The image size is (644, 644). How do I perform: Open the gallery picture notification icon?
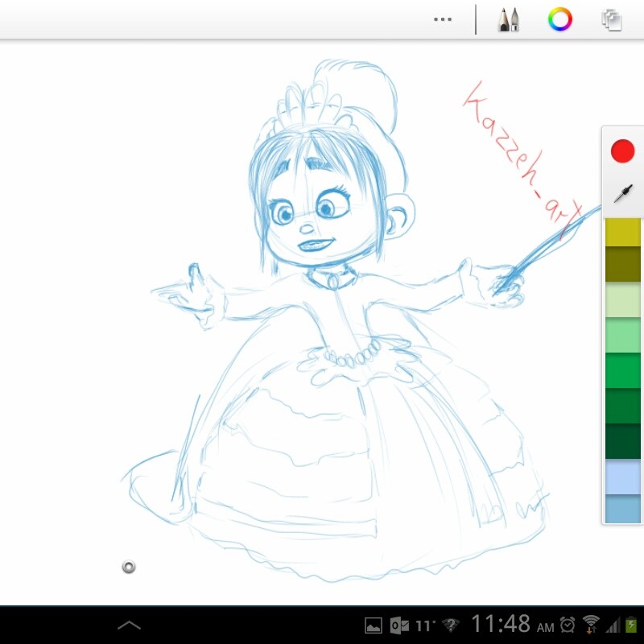coord(374,625)
